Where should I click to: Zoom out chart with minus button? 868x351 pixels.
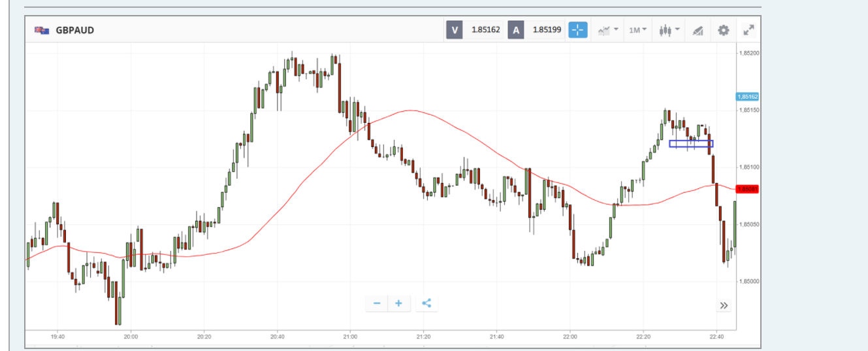coord(377,303)
